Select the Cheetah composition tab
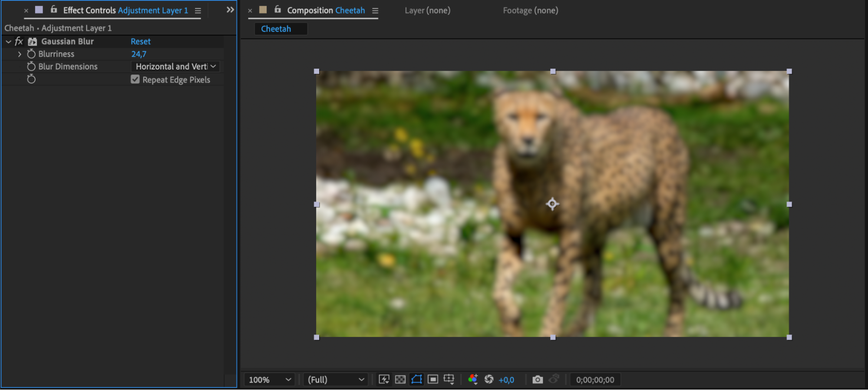 point(276,29)
